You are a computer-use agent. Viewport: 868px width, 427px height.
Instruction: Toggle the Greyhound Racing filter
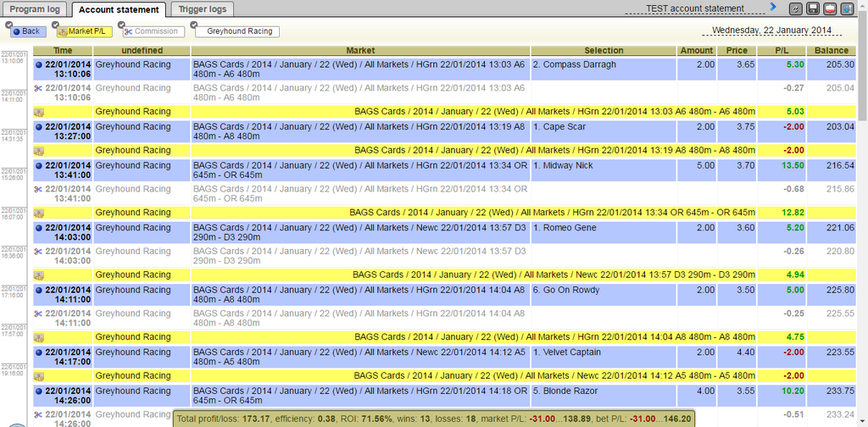[237, 31]
